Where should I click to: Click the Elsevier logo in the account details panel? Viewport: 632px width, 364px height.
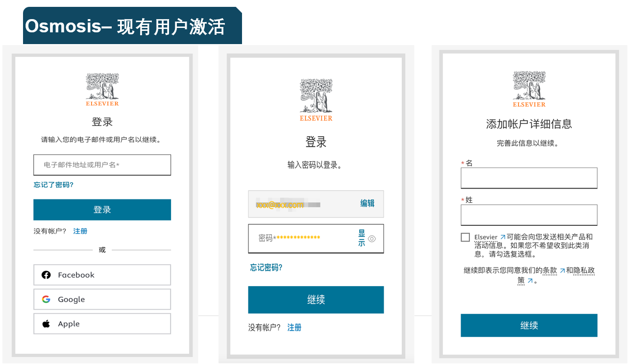pos(529,90)
